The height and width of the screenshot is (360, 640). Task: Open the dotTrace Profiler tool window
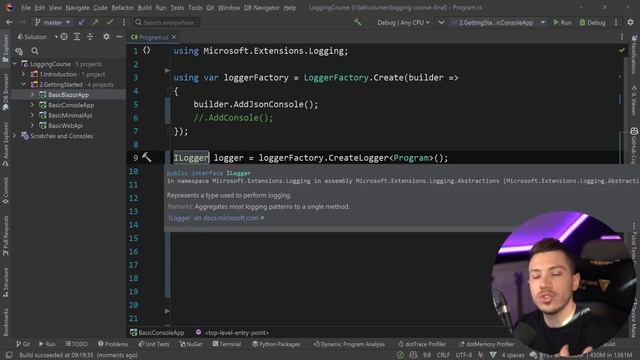[x=422, y=344]
